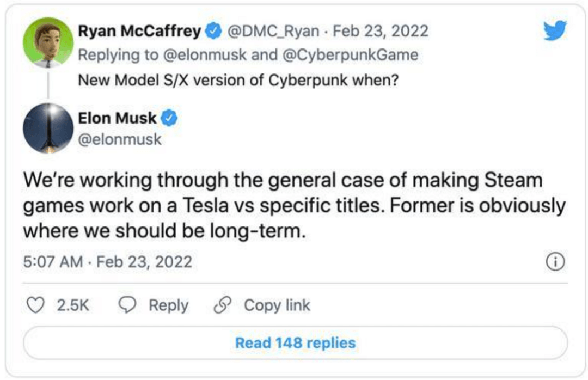
Task: Click the chain link copy icon
Action: pos(222,305)
